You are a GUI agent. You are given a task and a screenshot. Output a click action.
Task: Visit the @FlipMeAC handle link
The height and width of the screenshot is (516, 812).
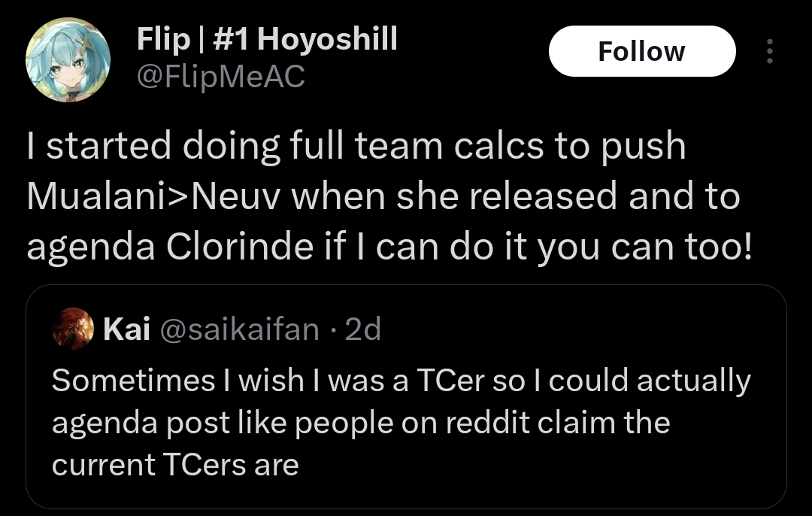[221, 77]
